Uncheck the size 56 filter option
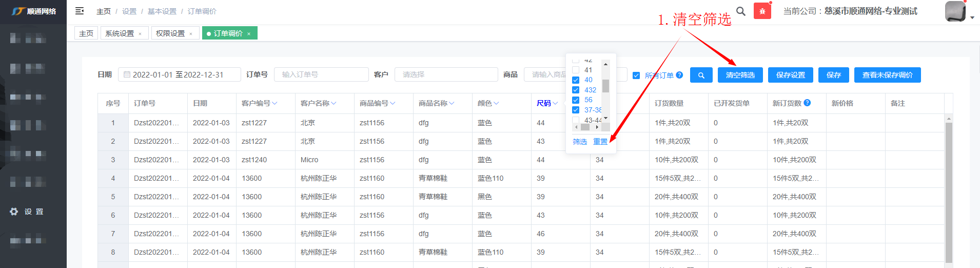The height and width of the screenshot is (268, 980). point(576,100)
